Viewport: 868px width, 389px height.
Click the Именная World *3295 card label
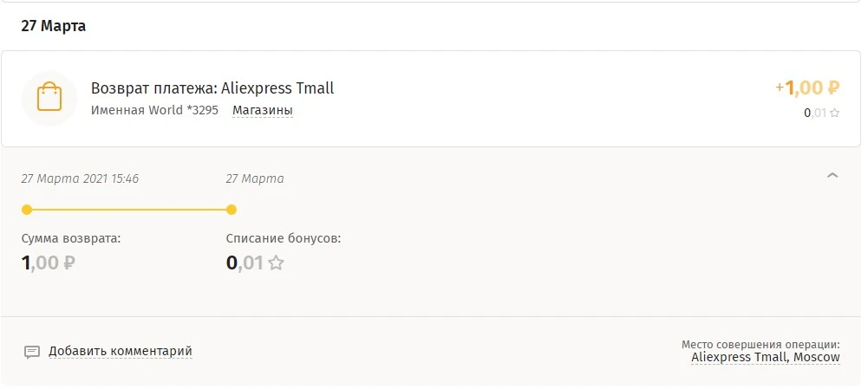coord(154,110)
